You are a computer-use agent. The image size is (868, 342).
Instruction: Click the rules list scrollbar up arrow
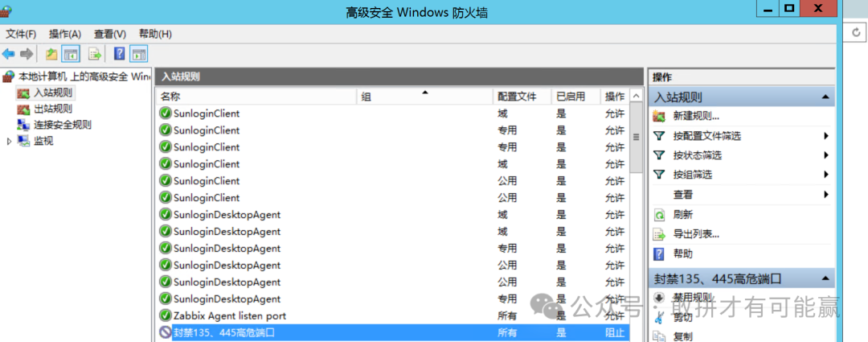point(636,95)
